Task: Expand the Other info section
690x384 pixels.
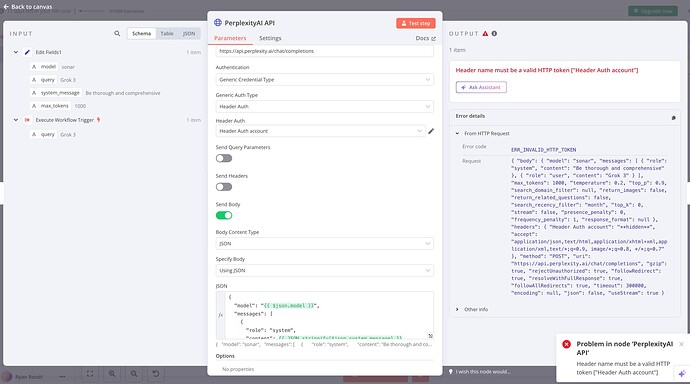Action: (x=457, y=310)
